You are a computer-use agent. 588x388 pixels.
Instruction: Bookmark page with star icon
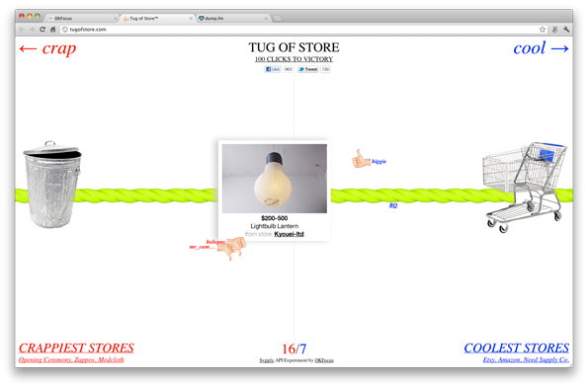click(543, 30)
